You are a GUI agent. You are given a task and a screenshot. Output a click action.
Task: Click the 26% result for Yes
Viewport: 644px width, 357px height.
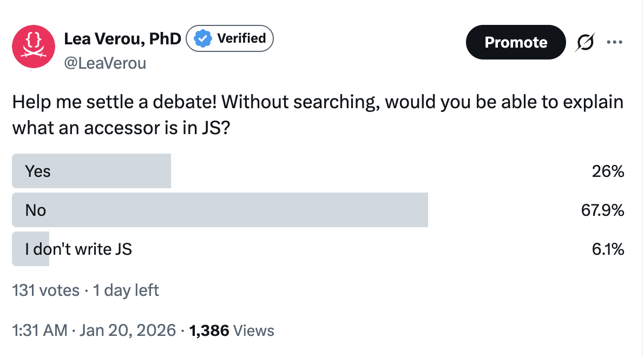click(608, 172)
